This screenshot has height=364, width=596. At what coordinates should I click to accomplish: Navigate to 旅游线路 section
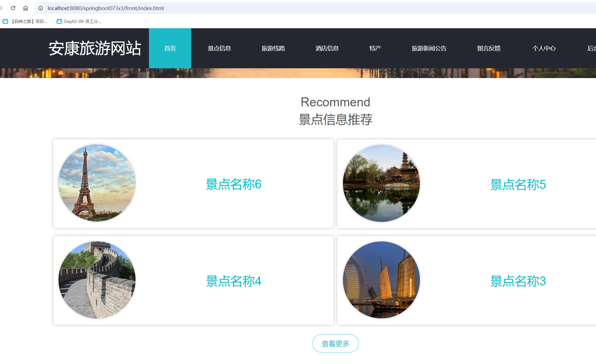(x=274, y=48)
